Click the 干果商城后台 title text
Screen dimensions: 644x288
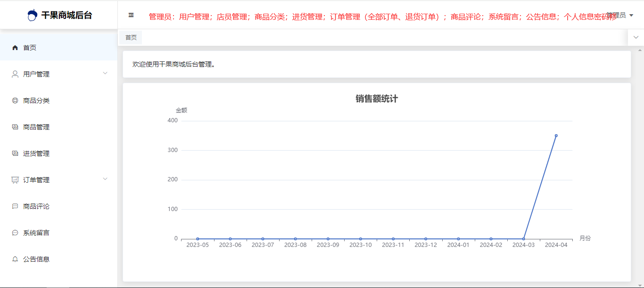66,15
